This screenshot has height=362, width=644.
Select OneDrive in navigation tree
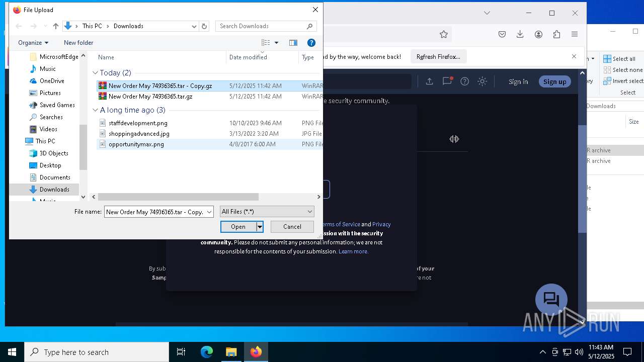(x=47, y=81)
